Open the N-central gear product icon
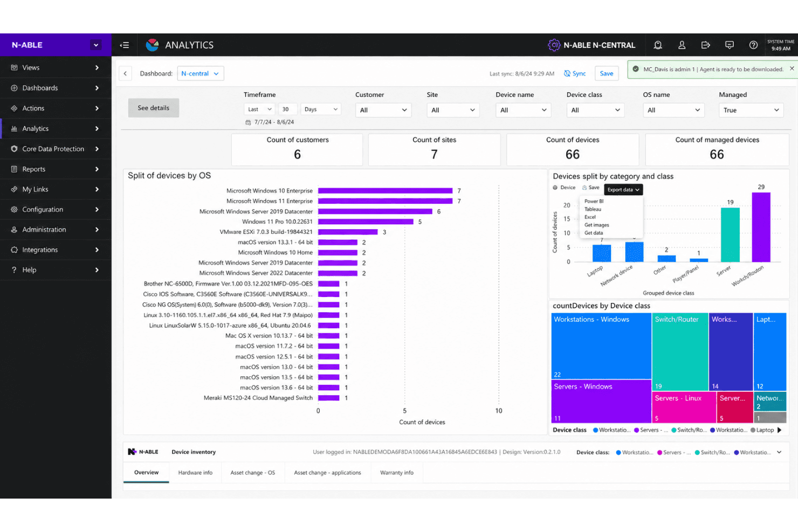Screen dimensions: 798x532 pos(554,45)
